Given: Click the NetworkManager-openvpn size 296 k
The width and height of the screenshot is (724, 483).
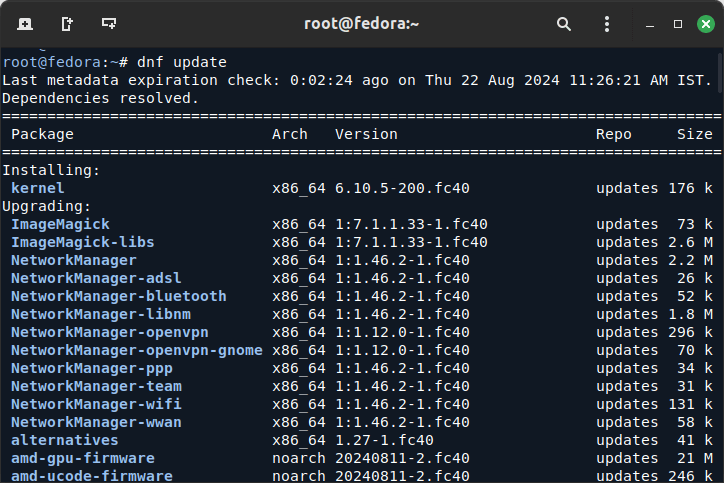Looking at the screenshot, I should coord(690,332).
